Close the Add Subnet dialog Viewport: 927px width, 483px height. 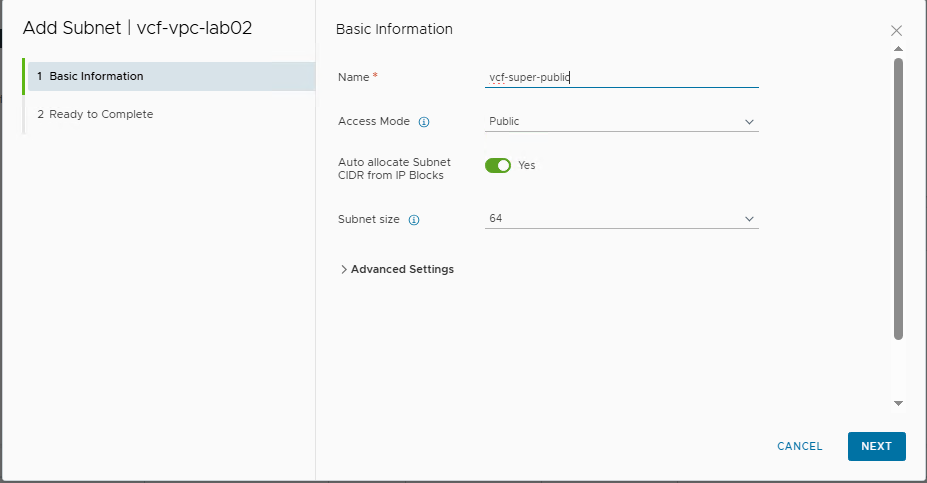[x=896, y=31]
